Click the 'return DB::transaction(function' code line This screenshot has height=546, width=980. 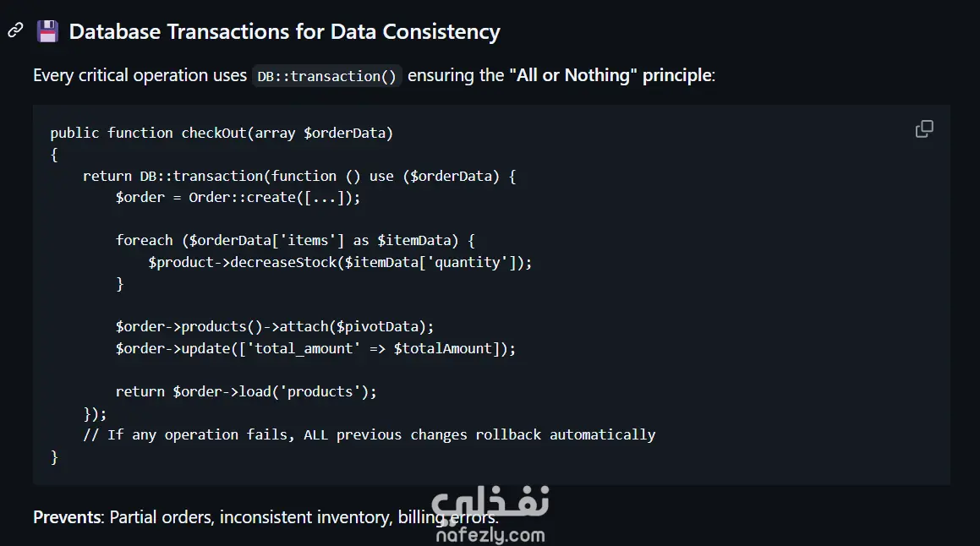pyautogui.click(x=298, y=176)
